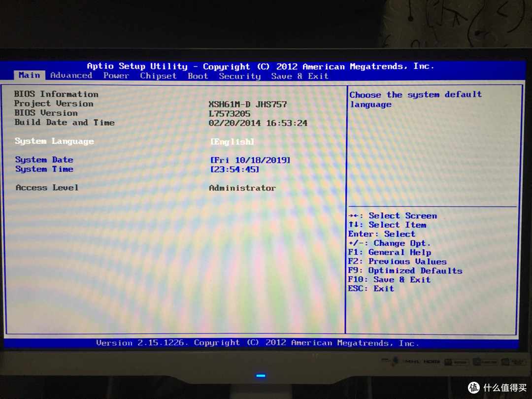The image size is (532, 399).
Task: Edit the time field [23:54:45]
Action: click(234, 169)
